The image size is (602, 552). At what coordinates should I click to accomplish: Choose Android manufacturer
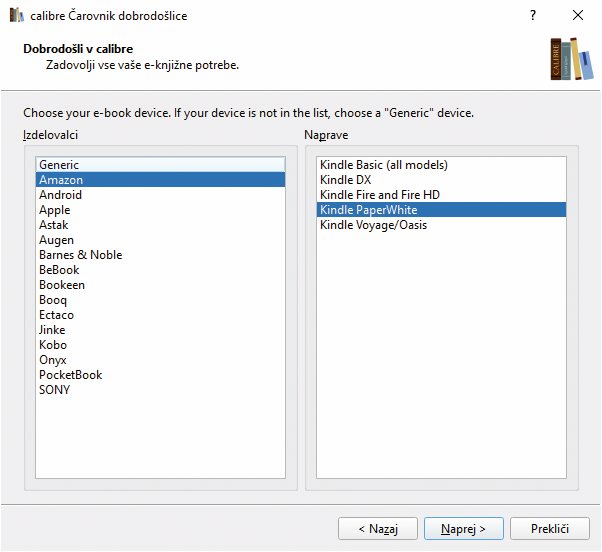(x=160, y=195)
